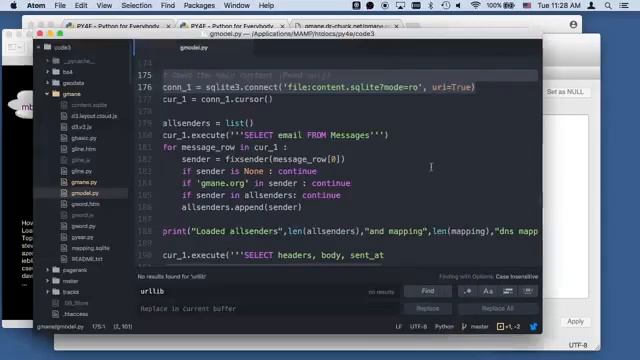Click the volume icon in menu bar

458,5
